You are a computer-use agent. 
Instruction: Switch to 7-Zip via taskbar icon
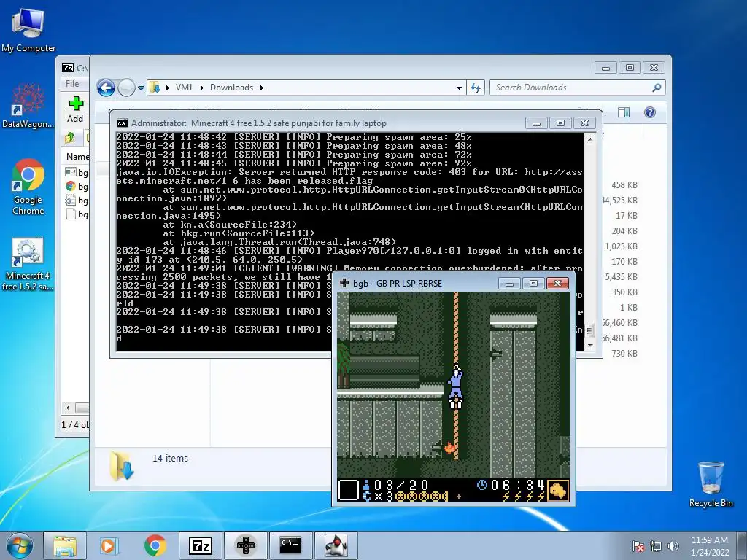pyautogui.click(x=200, y=545)
